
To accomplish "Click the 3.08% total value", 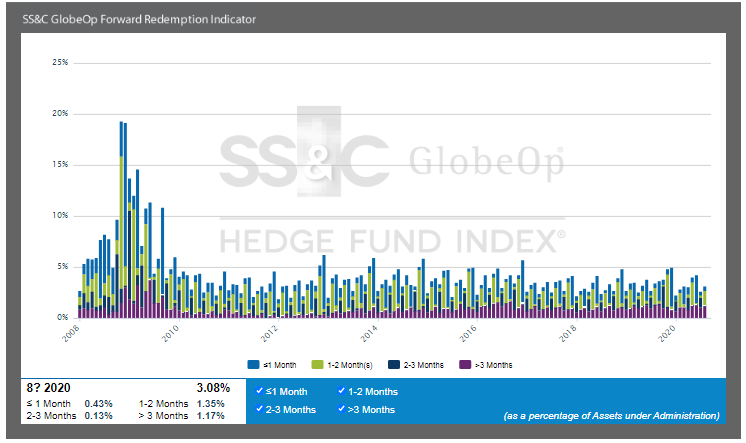I will coord(213,388).
